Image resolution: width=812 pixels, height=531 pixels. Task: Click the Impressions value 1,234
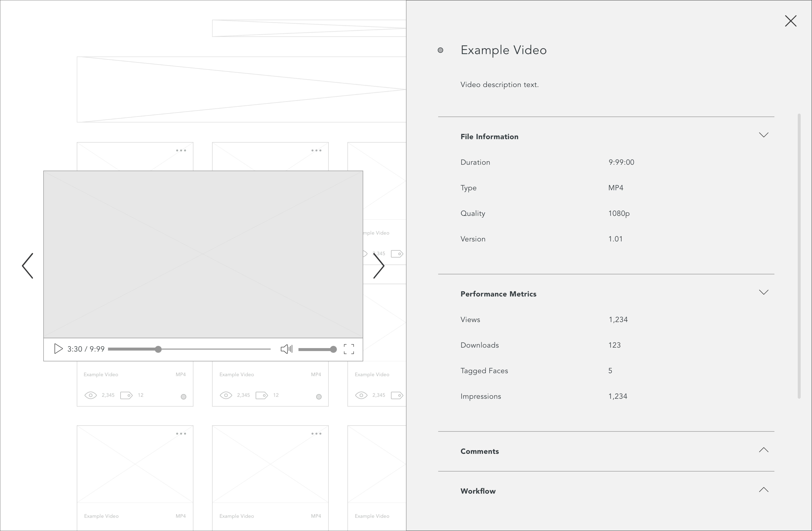(618, 396)
